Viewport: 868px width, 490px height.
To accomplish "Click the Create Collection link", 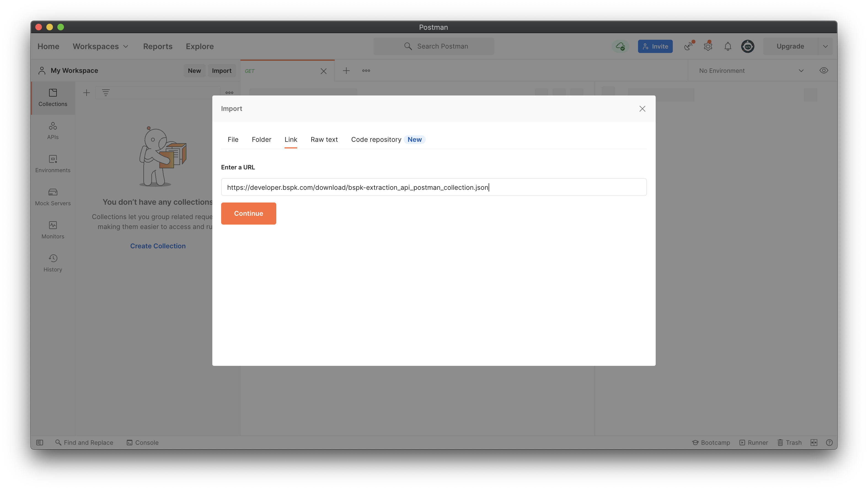I will point(158,246).
